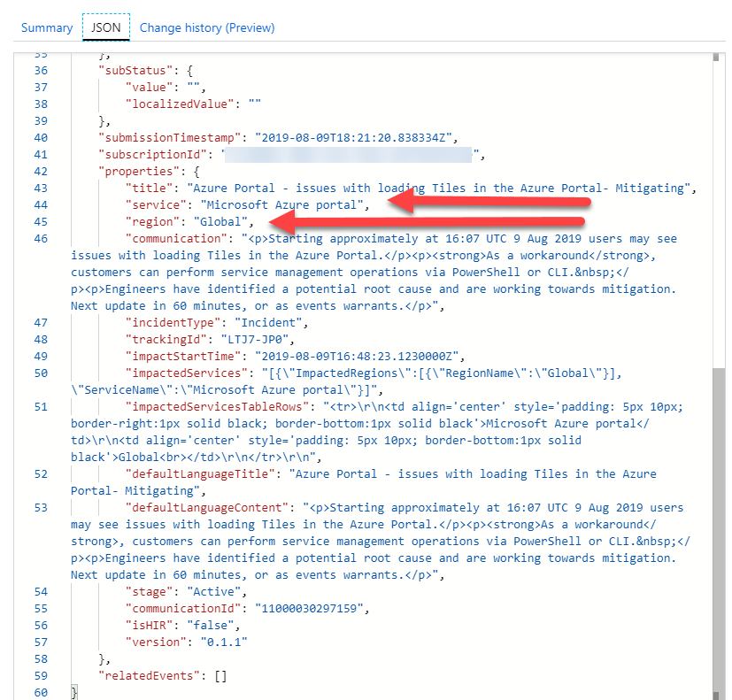Open the Change history (Preview) tab
The width and height of the screenshot is (732, 700).
pyautogui.click(x=207, y=27)
